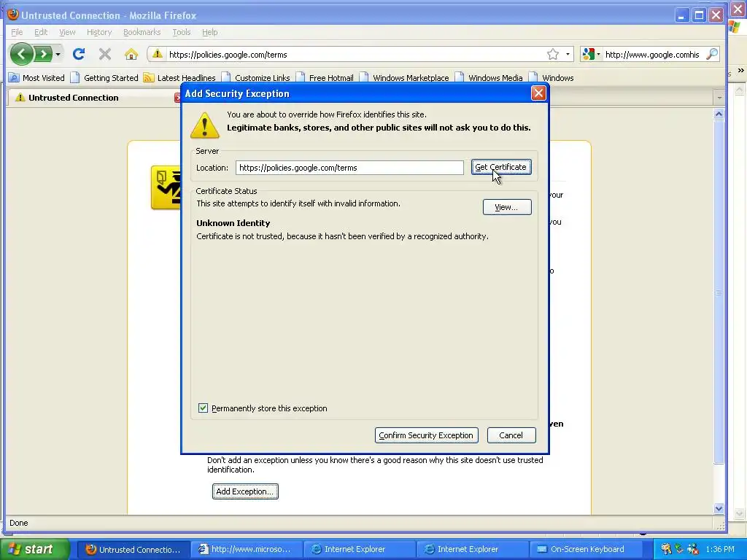
Task: Open the File menu
Action: (17, 32)
